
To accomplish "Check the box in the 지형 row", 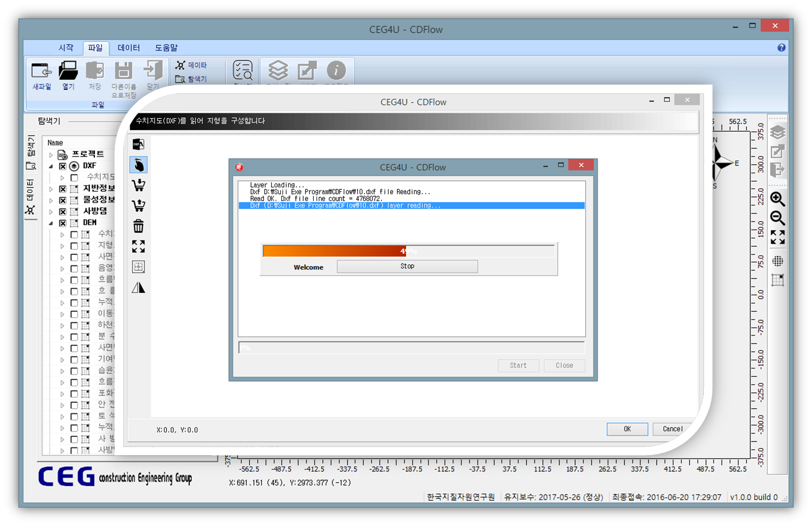I will tap(74, 246).
